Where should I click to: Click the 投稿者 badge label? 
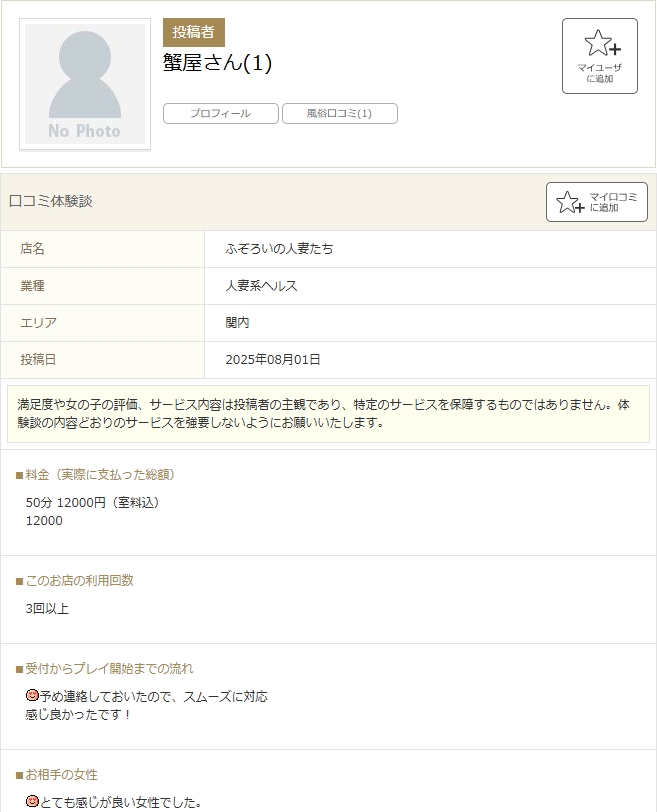pyautogui.click(x=194, y=32)
